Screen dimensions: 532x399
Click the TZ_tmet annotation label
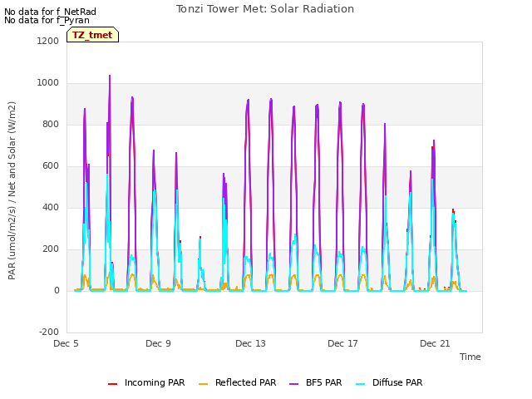point(92,35)
